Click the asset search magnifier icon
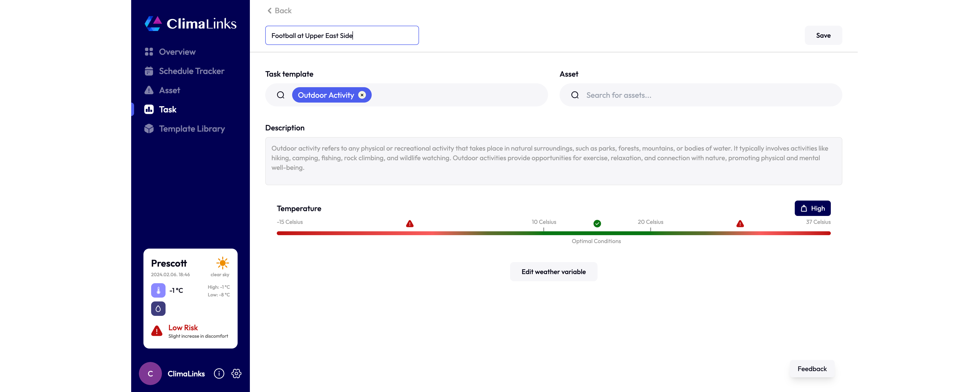 pyautogui.click(x=575, y=95)
